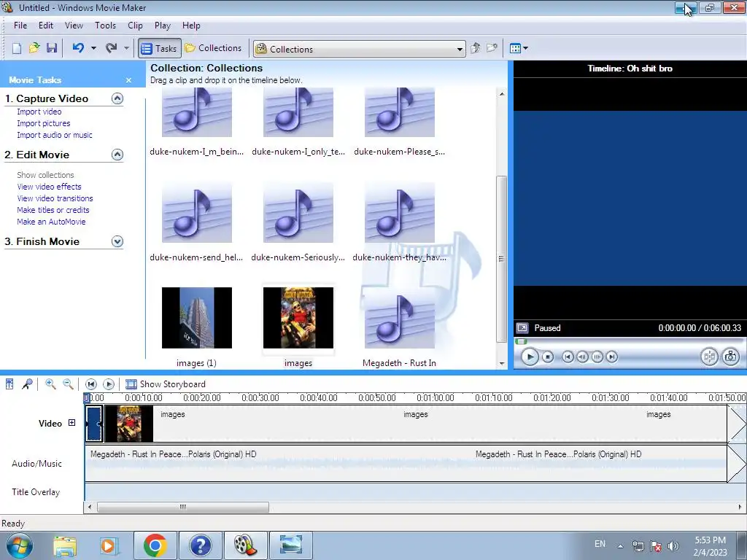This screenshot has height=560, width=747.
Task: Select the duke-nukem-I_m_bein audio clip
Action: coord(197,122)
